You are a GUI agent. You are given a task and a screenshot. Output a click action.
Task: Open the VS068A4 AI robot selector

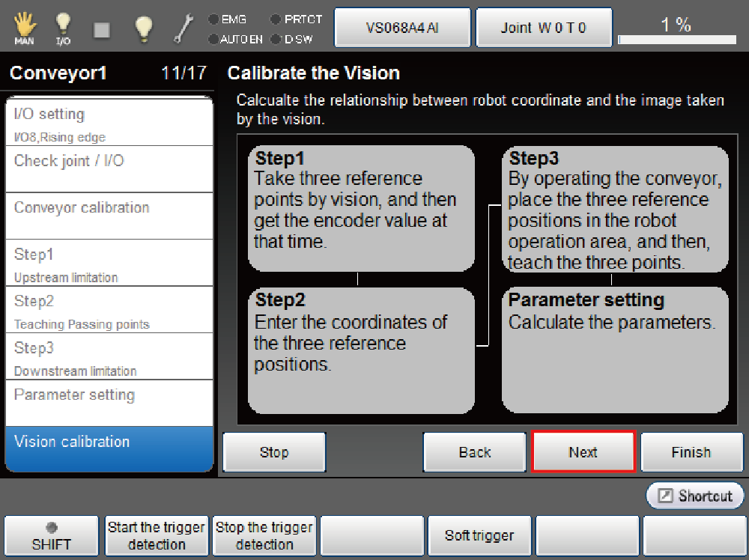tap(402, 28)
